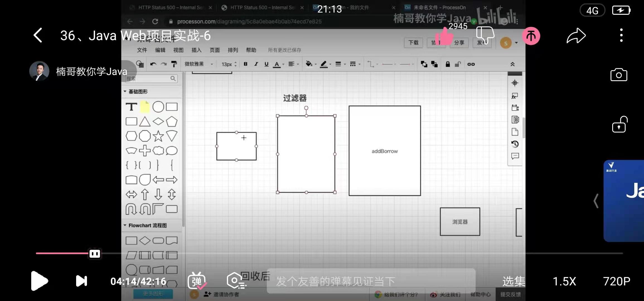
Task: Open the 1.5X playback speed selector
Action: 564,281
